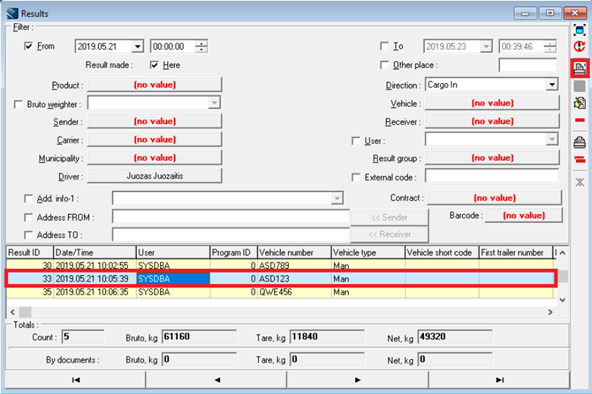592x394 pixels.
Task: Open the To date dropdown 2019.05.23
Action: coord(486,46)
